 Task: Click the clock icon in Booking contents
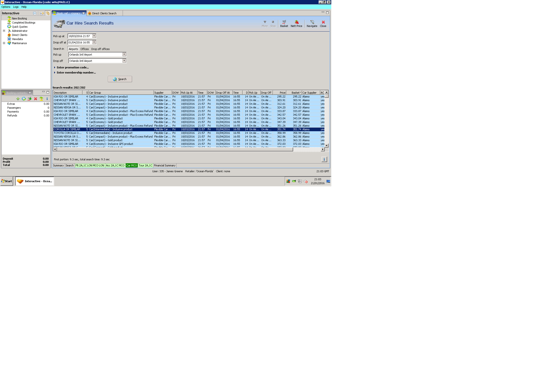24,99
